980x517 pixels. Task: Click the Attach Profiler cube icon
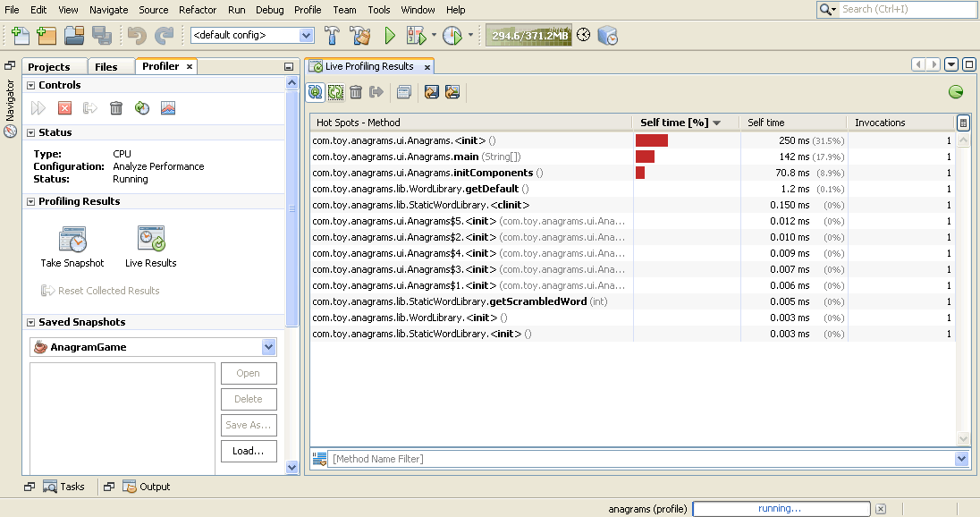click(x=607, y=36)
